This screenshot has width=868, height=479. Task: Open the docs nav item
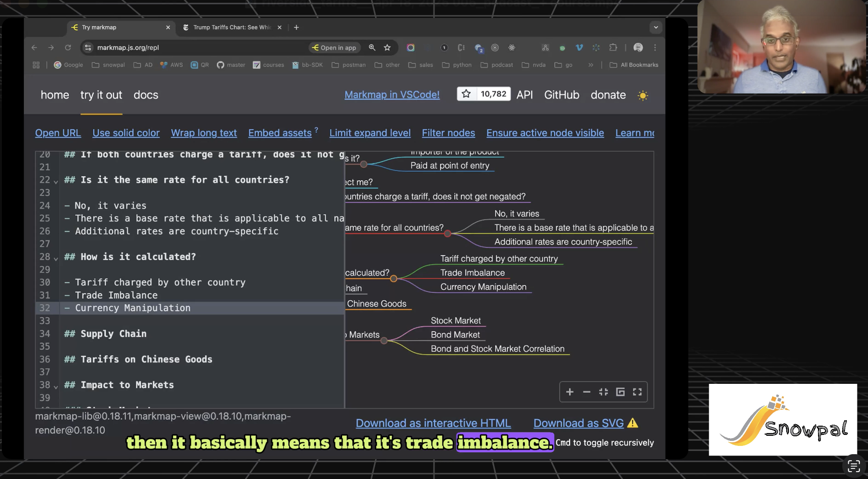pos(146,95)
